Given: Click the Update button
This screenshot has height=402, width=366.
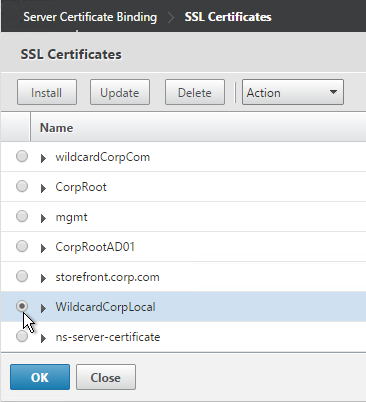Looking at the screenshot, I should pyautogui.click(x=120, y=92).
